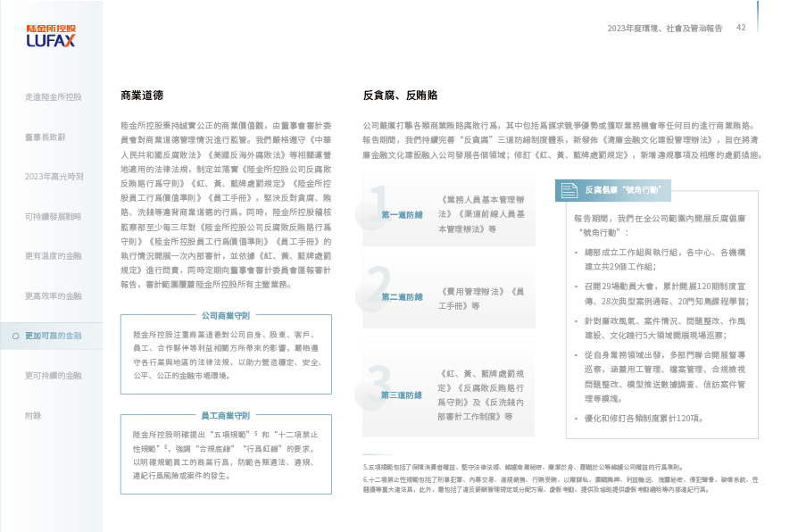Select the 第二道防線 label
The height and width of the screenshot is (532, 798).
point(402,296)
